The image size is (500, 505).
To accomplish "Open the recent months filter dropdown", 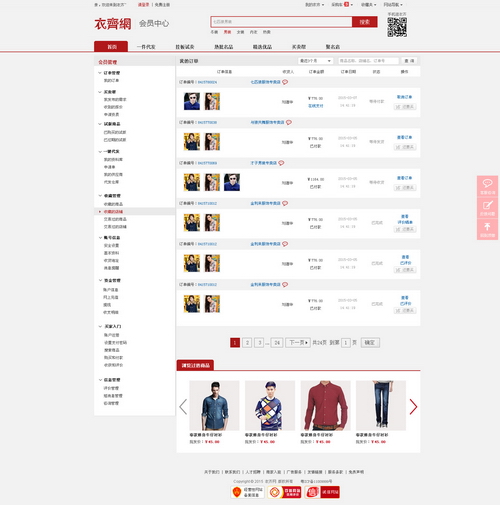I will 315,61.
